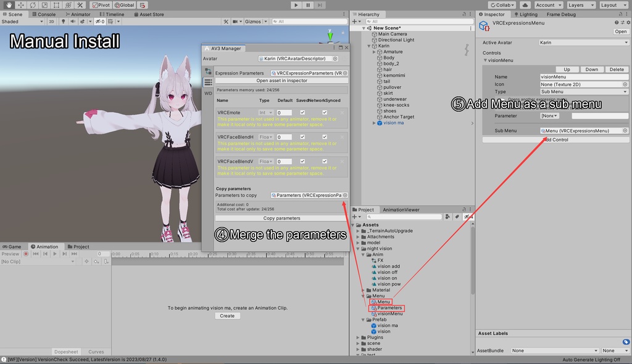Click record button in Animation panel
632x364 pixels.
pyautogui.click(x=26, y=254)
